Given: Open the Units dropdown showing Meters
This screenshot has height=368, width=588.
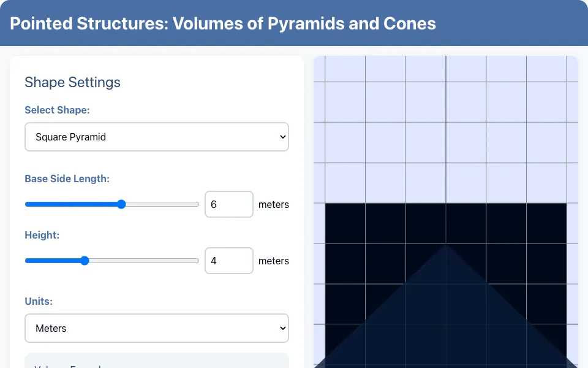Looking at the screenshot, I should 156,328.
